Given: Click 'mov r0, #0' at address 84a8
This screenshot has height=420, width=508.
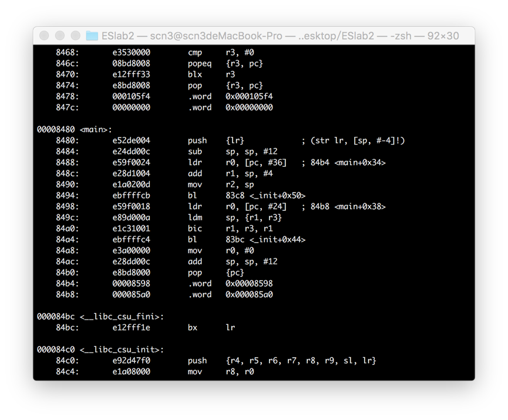Looking at the screenshot, I should click(x=221, y=251).
